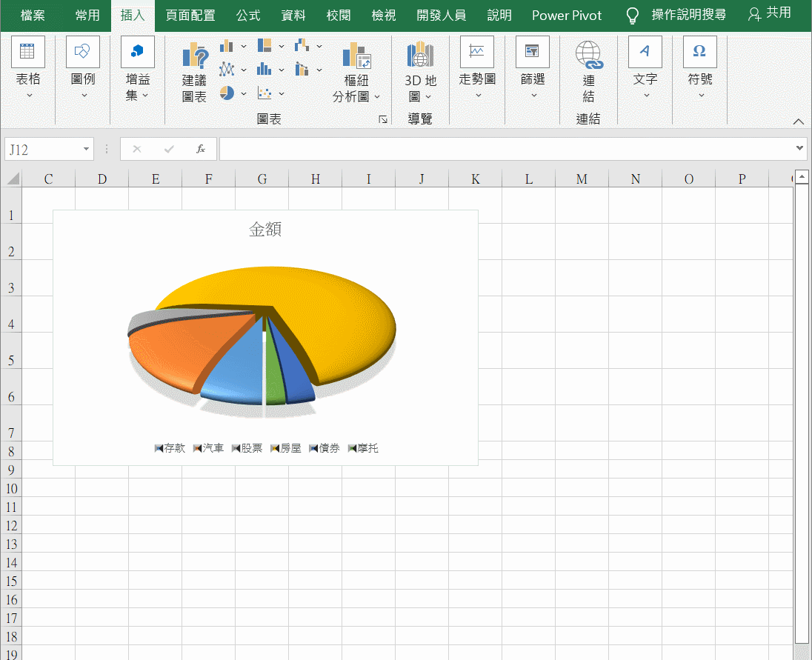
Task: Select the 房屋 legend entry
Action: (x=285, y=447)
